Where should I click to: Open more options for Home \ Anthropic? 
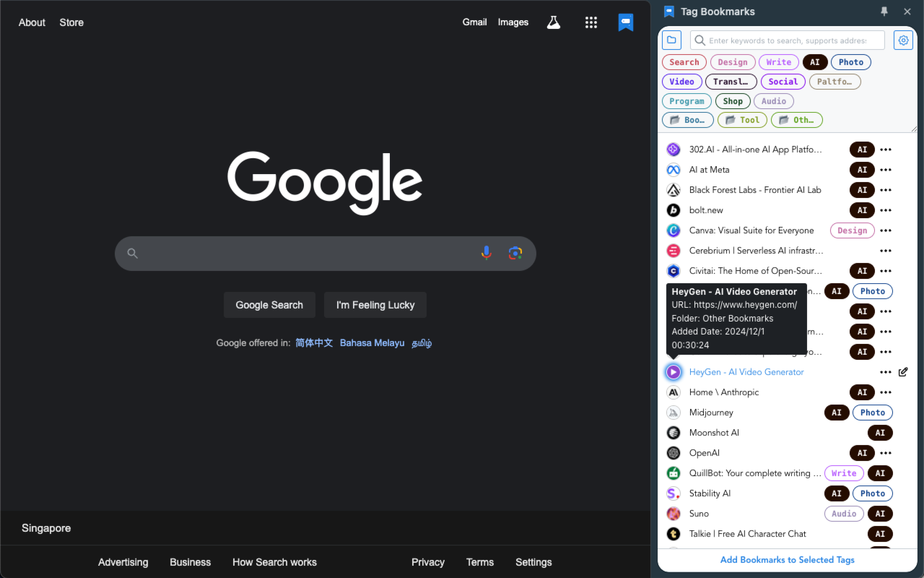[886, 392]
